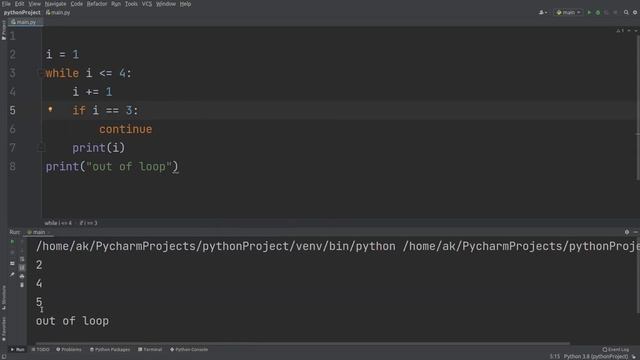This screenshot has height=360, width=640.
Task: Click the Debug bug icon in top toolbar
Action: point(598,13)
